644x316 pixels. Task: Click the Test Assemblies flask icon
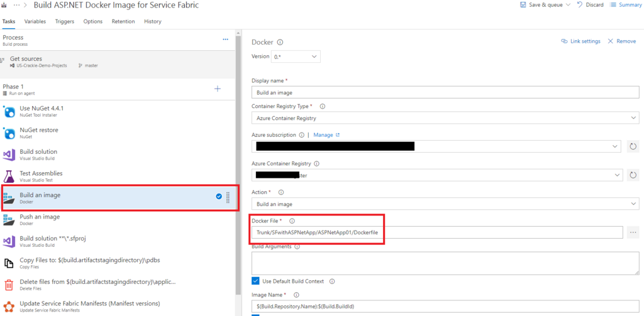(9, 177)
